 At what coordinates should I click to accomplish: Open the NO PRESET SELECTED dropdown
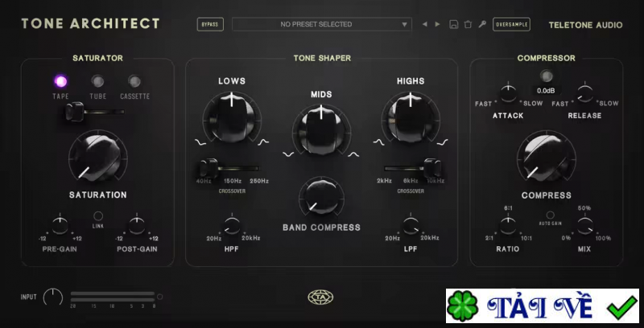[x=321, y=24]
